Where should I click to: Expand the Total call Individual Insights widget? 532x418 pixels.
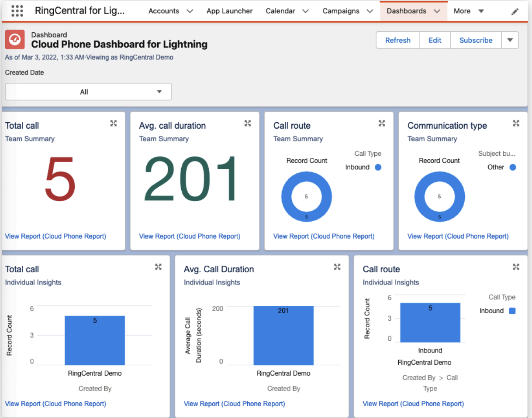click(158, 267)
